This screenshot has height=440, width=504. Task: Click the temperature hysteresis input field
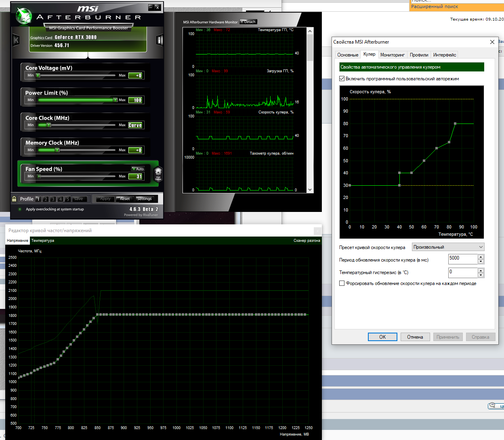(463, 272)
